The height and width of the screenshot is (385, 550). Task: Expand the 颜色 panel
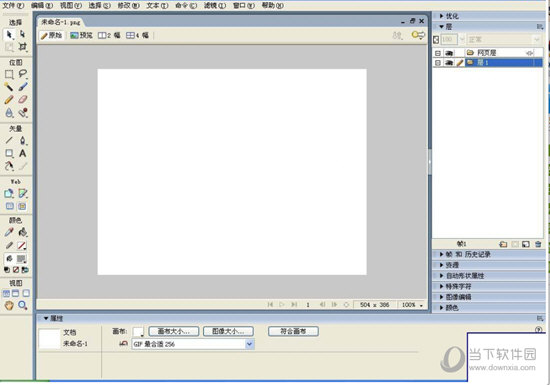click(442, 308)
